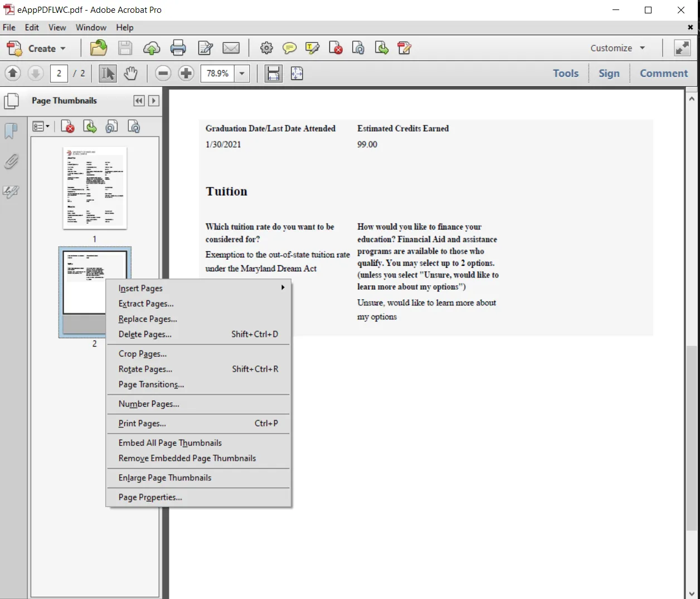
Task: Click the delete page toolbar icon
Action: pyautogui.click(x=336, y=48)
